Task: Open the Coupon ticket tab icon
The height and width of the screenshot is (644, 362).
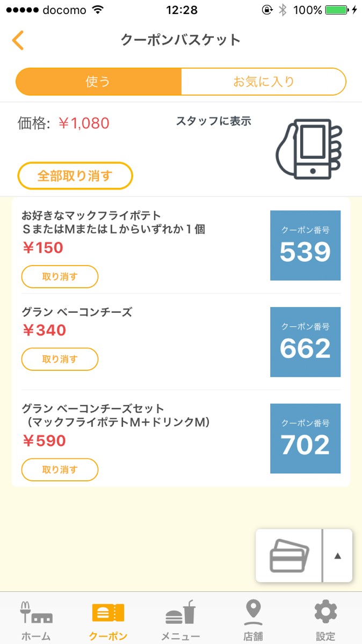Action: (x=108, y=613)
